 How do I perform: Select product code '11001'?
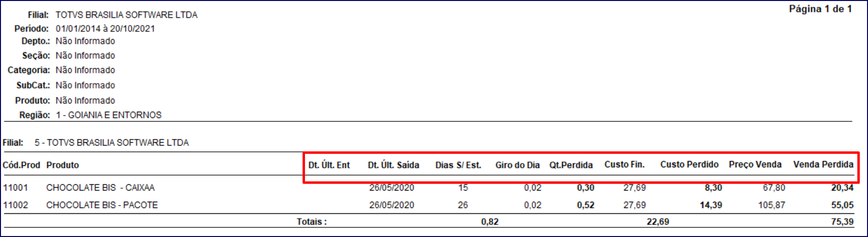pos(15,188)
